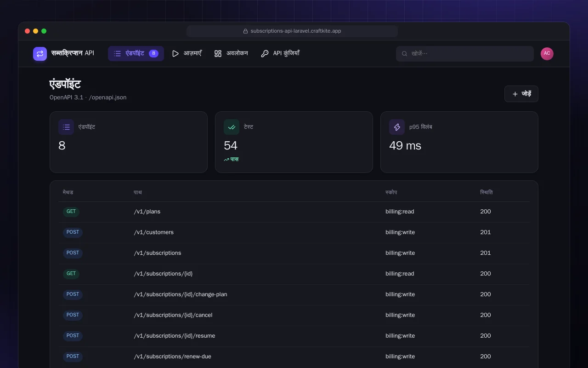Click the जोड़ें add button

521,94
